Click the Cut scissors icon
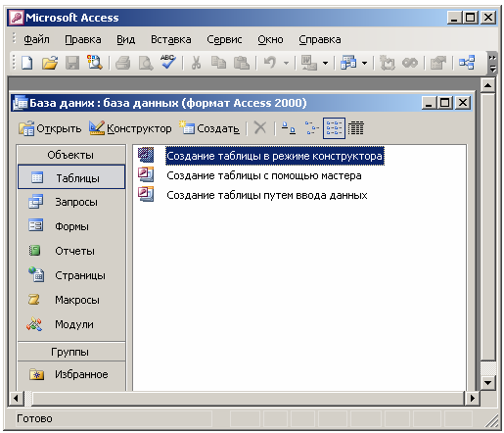The width and height of the screenshot is (504, 433). (196, 63)
